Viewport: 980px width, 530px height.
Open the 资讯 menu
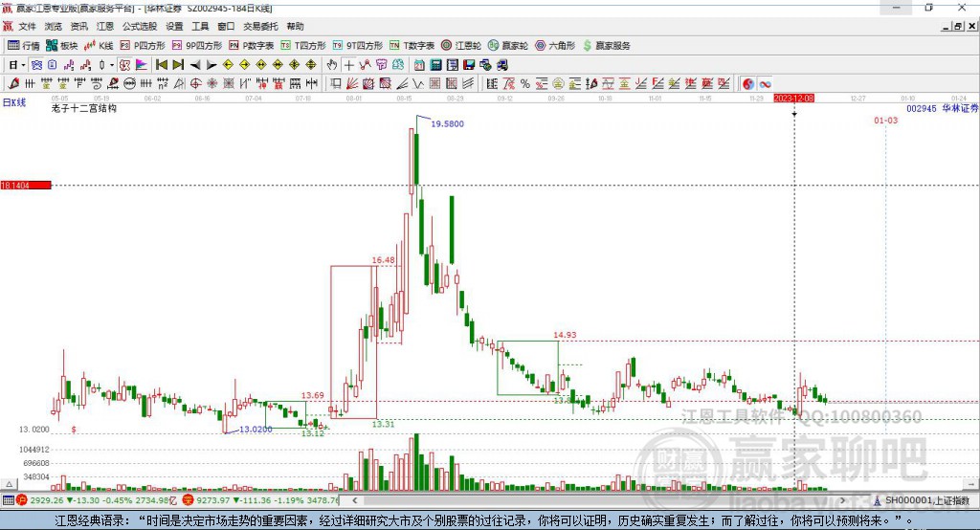pos(78,26)
